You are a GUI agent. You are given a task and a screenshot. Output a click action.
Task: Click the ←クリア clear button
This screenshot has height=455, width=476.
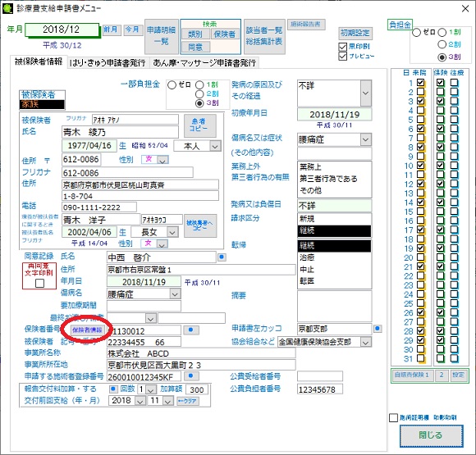click(x=187, y=401)
